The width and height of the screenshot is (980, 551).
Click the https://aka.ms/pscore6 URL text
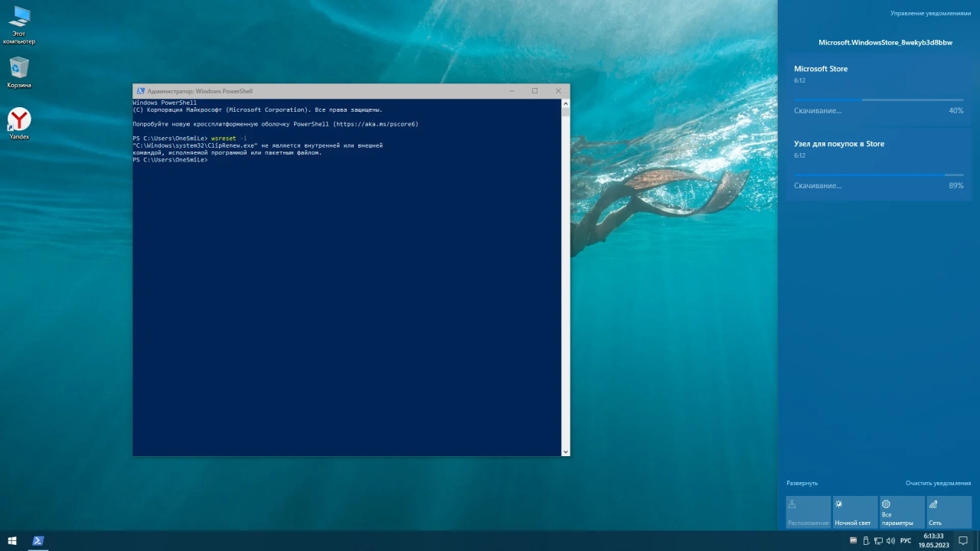click(x=375, y=124)
